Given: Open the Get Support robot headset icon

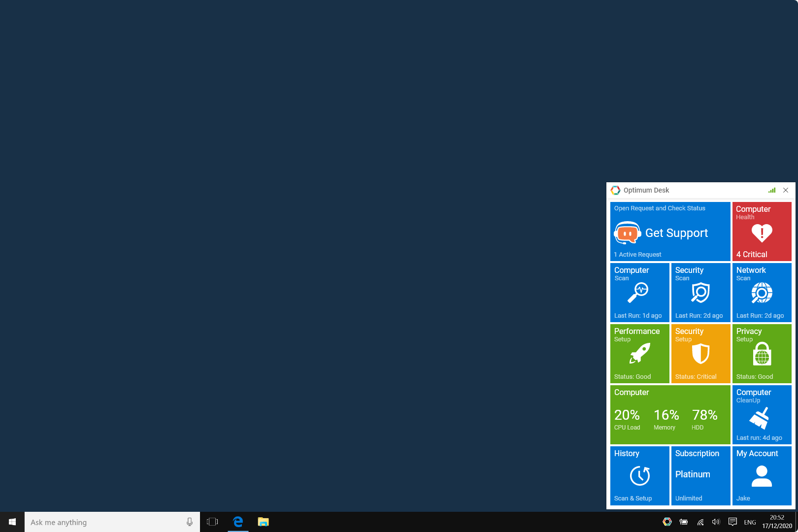Looking at the screenshot, I should [x=627, y=233].
